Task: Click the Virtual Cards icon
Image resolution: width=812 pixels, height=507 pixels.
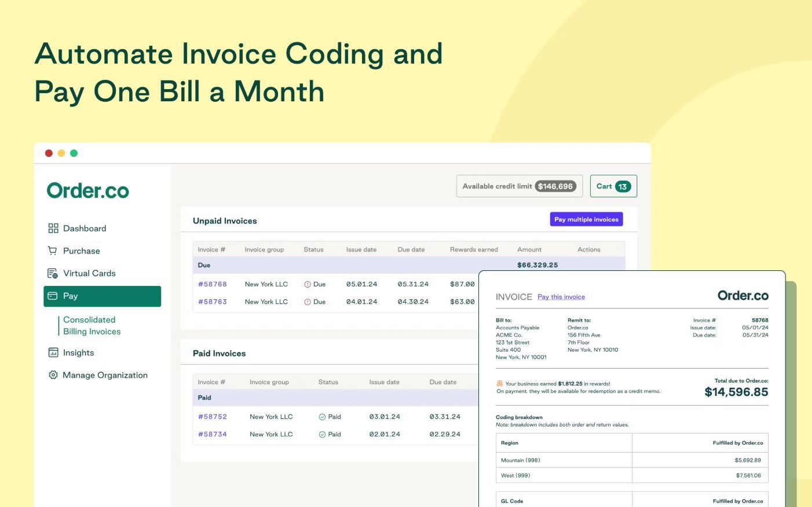Action: click(53, 273)
